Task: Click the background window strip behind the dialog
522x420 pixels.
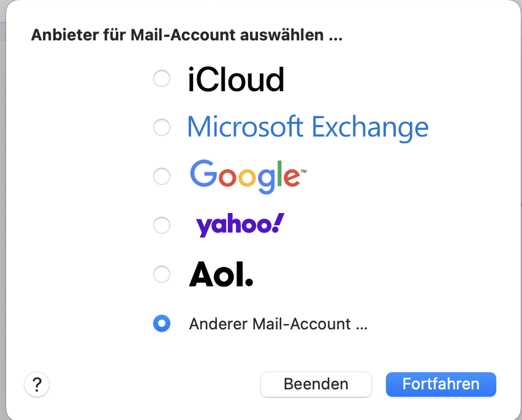Action: 4,32
